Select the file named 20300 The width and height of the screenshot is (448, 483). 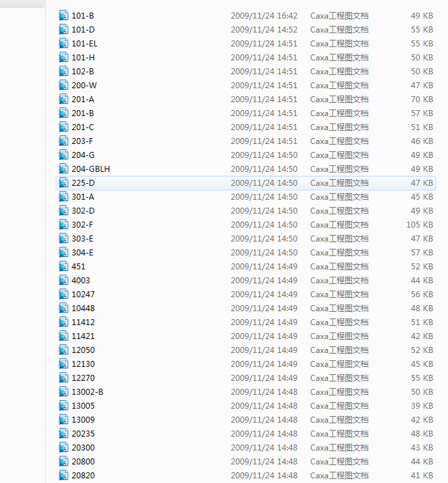click(83, 448)
